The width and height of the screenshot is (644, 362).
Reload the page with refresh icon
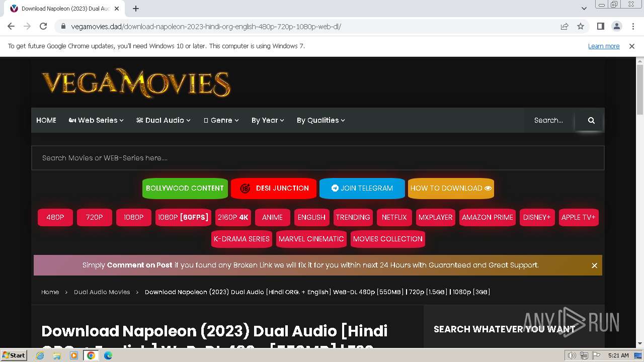(43, 26)
